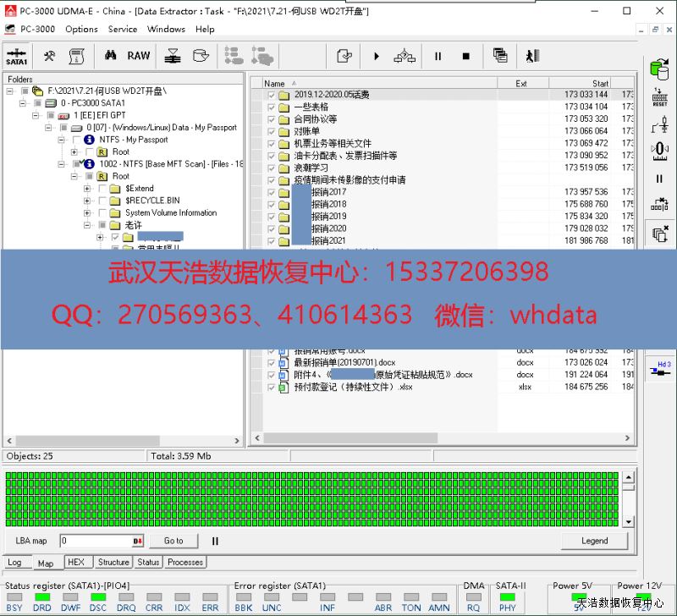Click the binoculars search icon
The height and width of the screenshot is (616, 677).
click(110, 56)
